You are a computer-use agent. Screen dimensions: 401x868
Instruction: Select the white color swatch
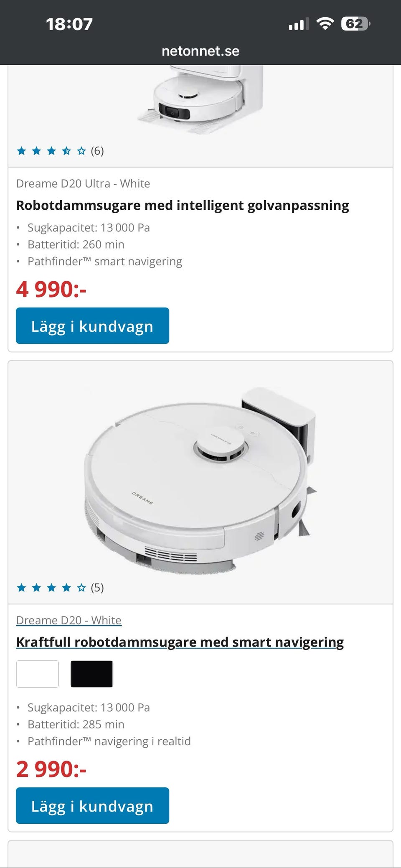tap(37, 674)
